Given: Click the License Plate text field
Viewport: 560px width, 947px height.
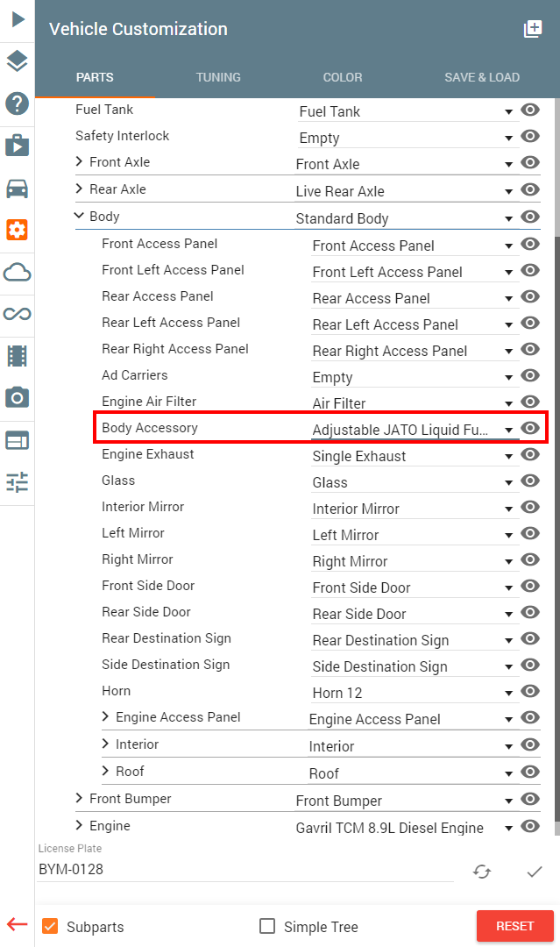Looking at the screenshot, I should 245,869.
